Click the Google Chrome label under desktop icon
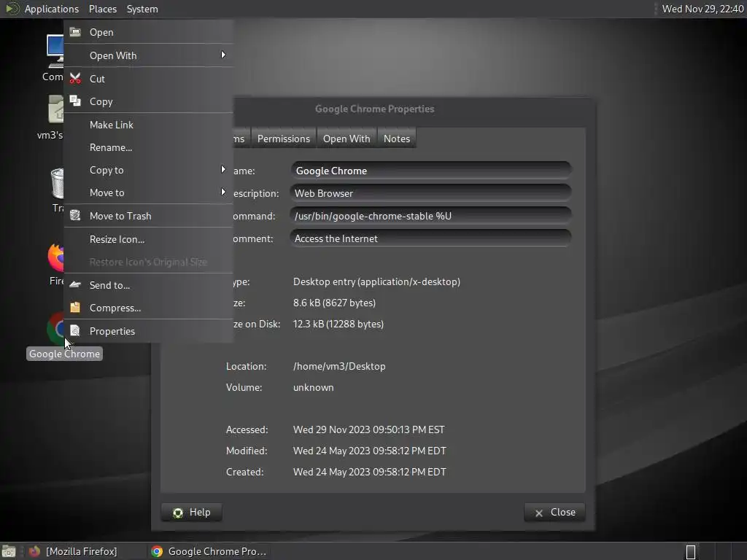Image resolution: width=747 pixels, height=560 pixels. (x=64, y=354)
